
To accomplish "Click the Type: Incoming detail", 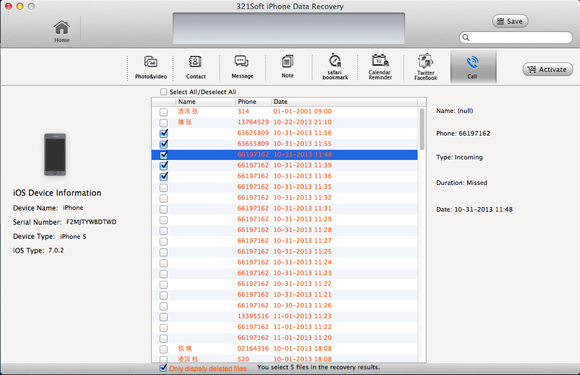I will click(459, 157).
